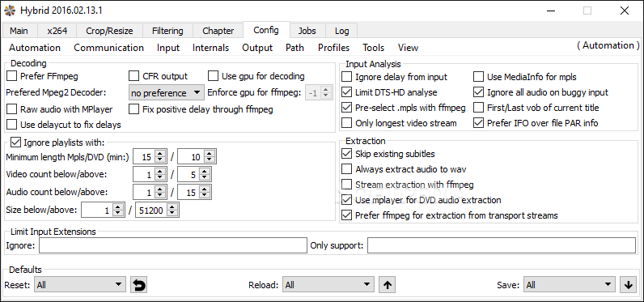Open Tools config section

pos(373,48)
